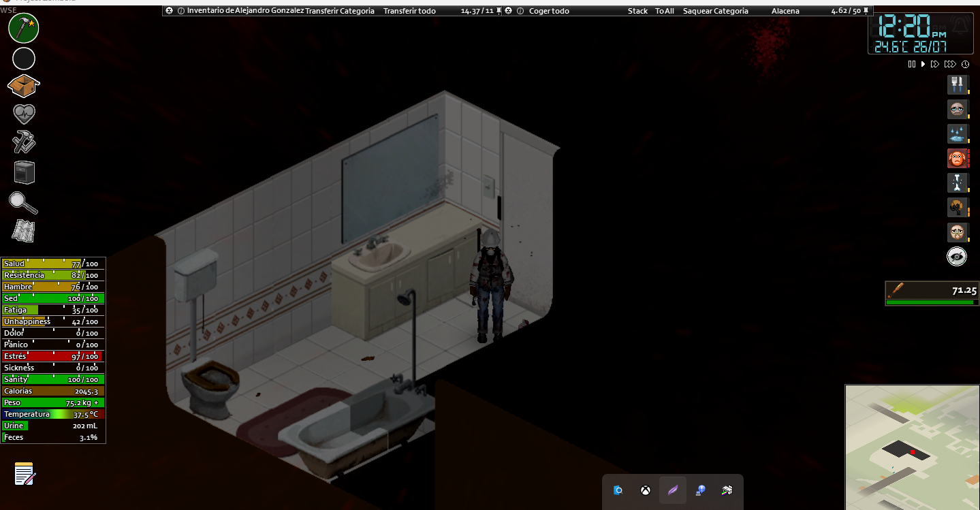Set game speed to normal play
The height and width of the screenshot is (510, 980).
tap(923, 64)
